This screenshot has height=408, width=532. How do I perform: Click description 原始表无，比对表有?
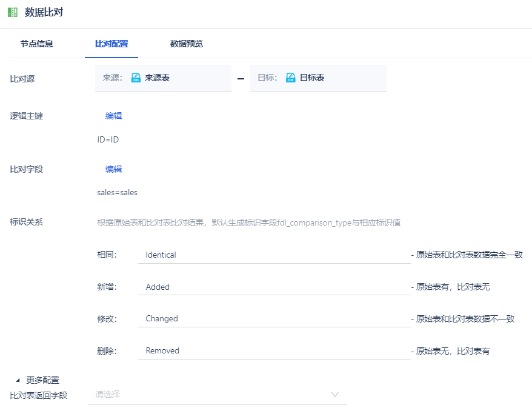click(453, 351)
